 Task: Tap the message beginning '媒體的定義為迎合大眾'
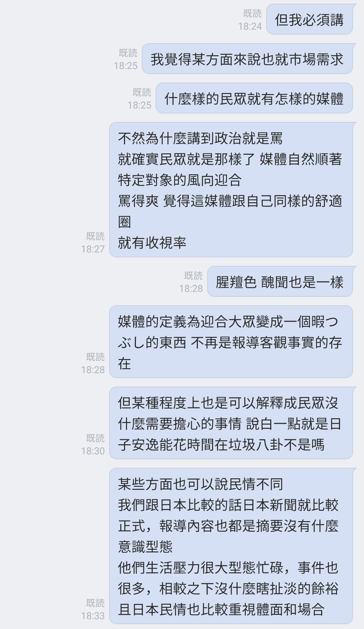coord(231,342)
